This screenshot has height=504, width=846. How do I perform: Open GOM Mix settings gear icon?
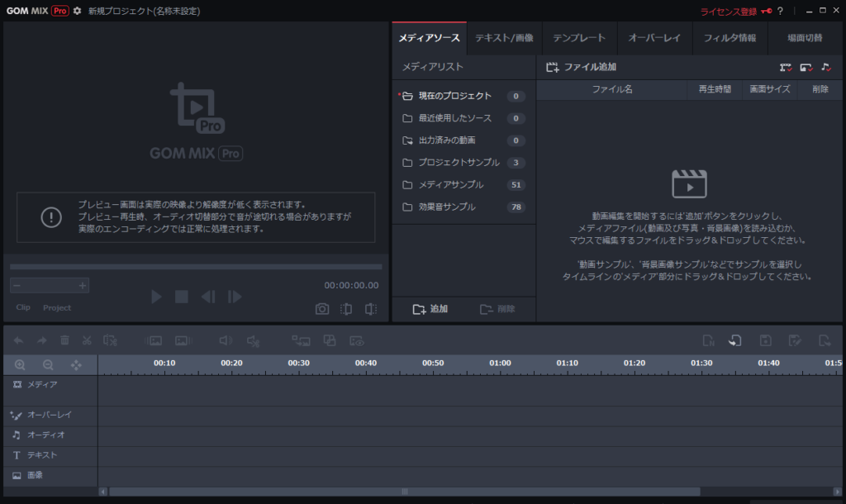pos(77,11)
